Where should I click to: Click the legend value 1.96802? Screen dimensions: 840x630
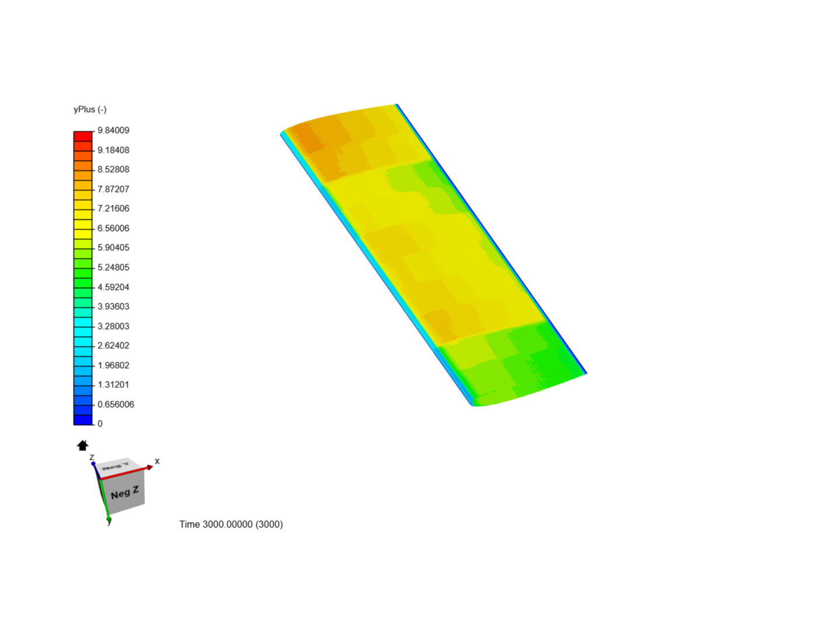[x=113, y=365]
